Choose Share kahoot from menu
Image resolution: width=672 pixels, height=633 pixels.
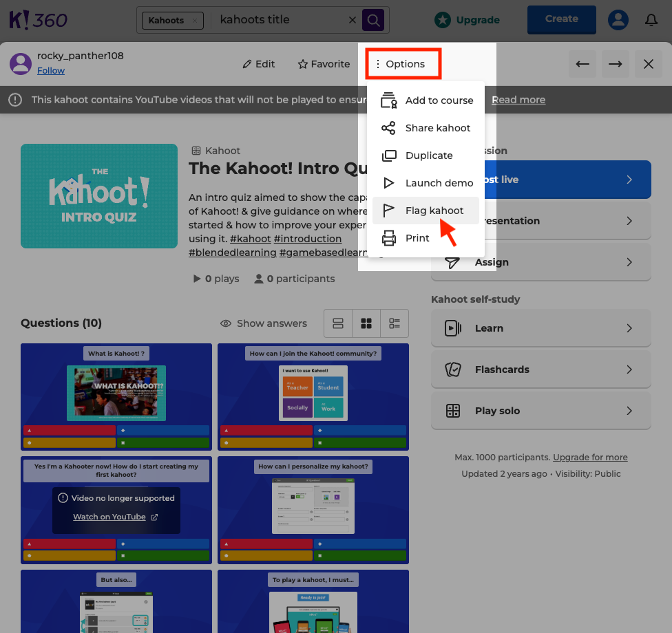[x=426, y=128]
